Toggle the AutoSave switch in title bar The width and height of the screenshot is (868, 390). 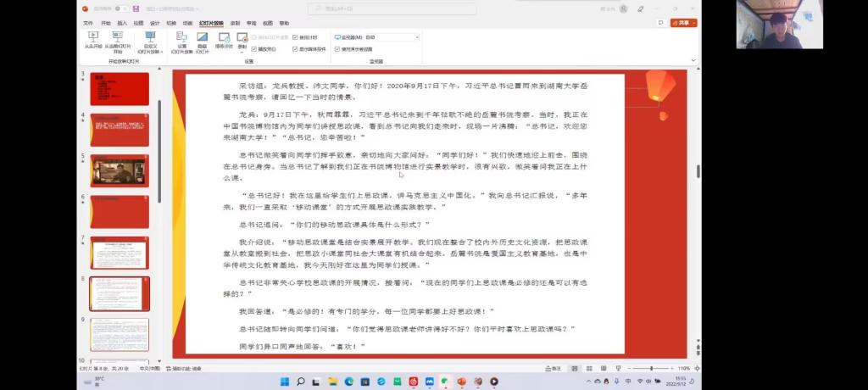(122, 8)
